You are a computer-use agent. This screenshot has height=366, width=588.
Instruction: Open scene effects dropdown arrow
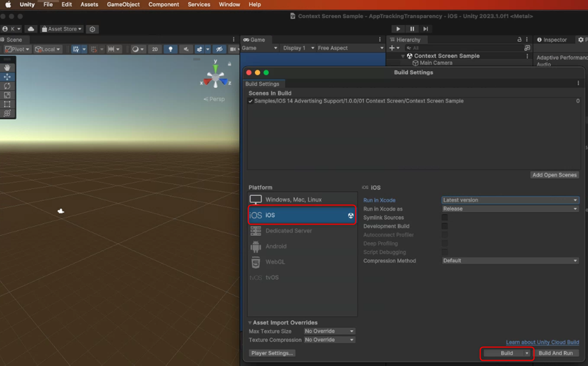pyautogui.click(x=208, y=49)
